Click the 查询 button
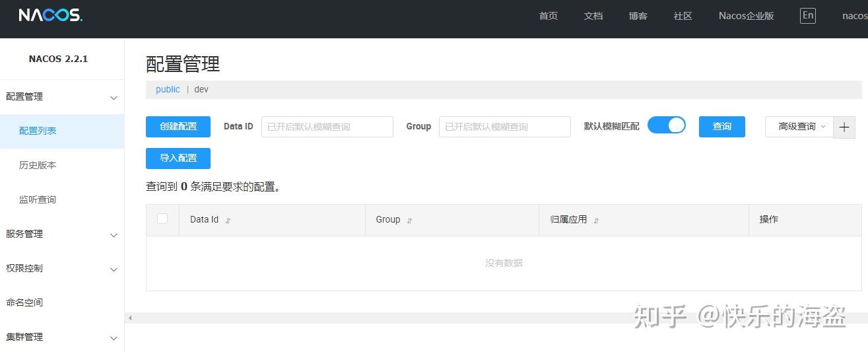Image resolution: width=868 pixels, height=352 pixels. click(722, 127)
